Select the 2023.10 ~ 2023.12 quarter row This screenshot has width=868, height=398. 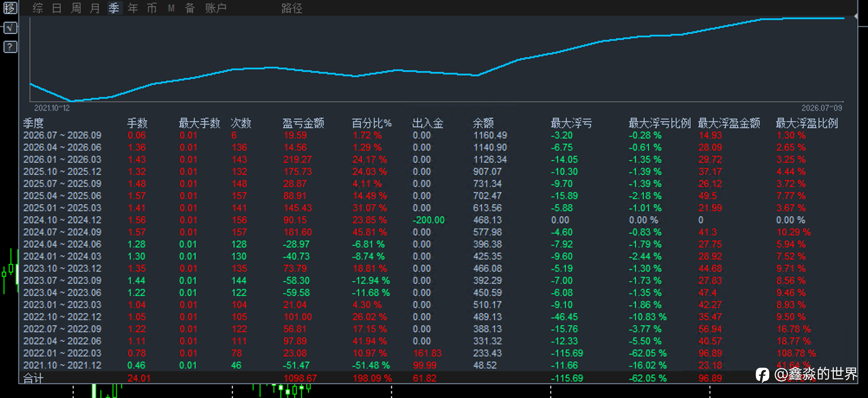[438, 269]
